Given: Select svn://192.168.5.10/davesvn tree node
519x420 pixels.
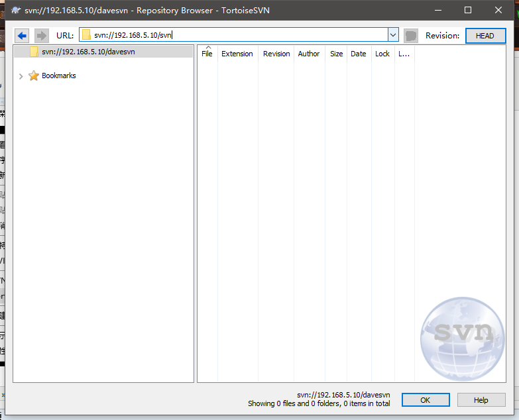Looking at the screenshot, I should (x=103, y=52).
